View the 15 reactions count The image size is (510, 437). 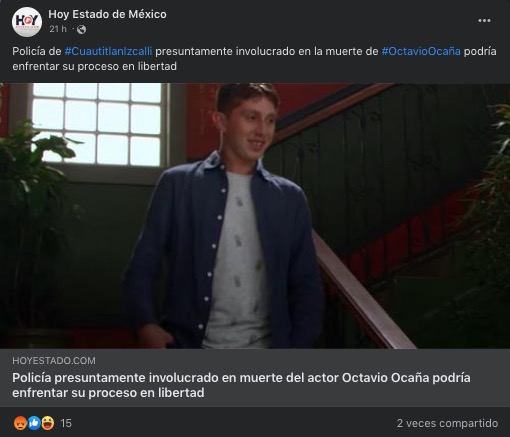tap(66, 423)
